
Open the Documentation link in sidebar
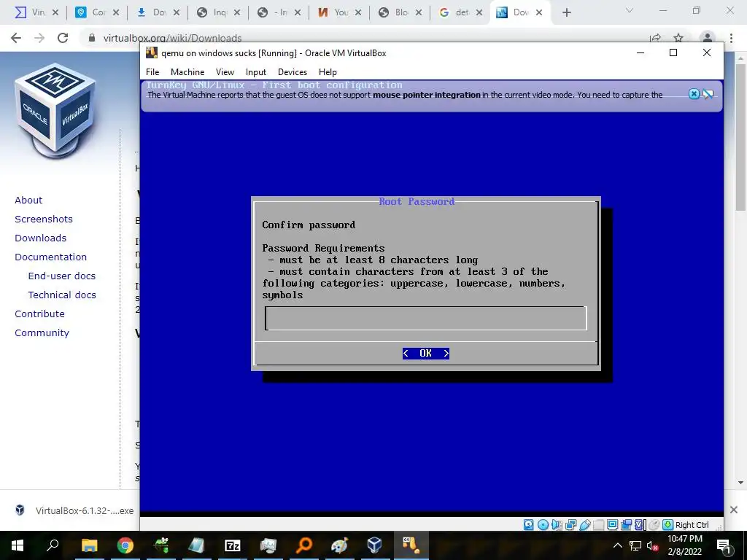(x=50, y=257)
